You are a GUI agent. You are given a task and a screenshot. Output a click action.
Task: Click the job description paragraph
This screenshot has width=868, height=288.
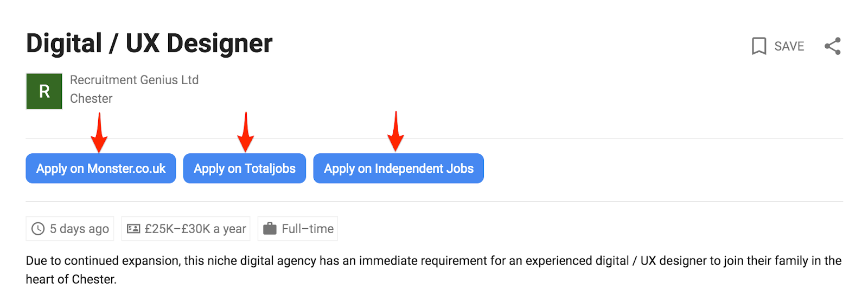pos(434,270)
